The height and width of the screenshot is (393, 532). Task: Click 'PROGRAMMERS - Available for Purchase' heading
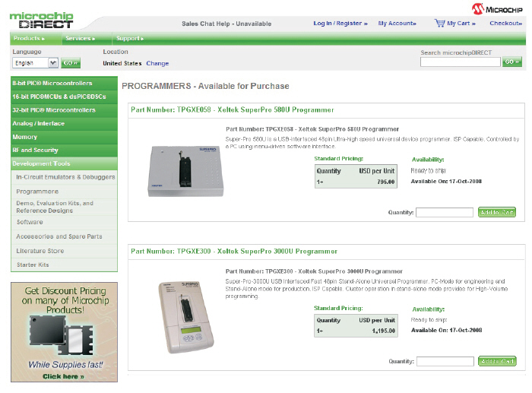(205, 86)
